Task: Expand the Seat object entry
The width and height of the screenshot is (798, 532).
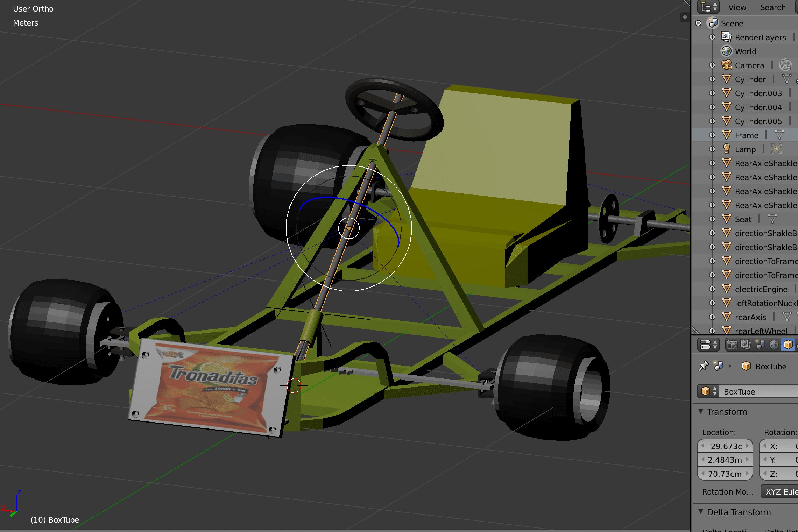Action: click(x=712, y=219)
